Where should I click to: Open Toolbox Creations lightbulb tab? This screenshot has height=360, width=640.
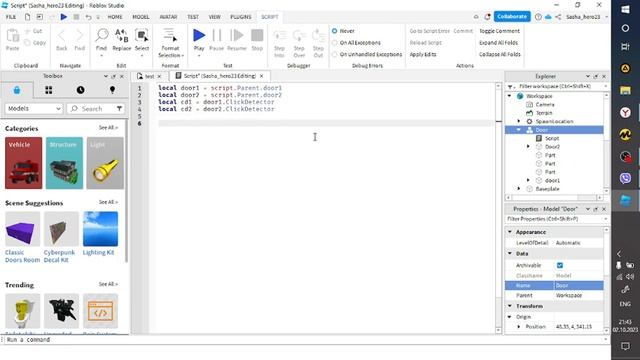point(112,90)
